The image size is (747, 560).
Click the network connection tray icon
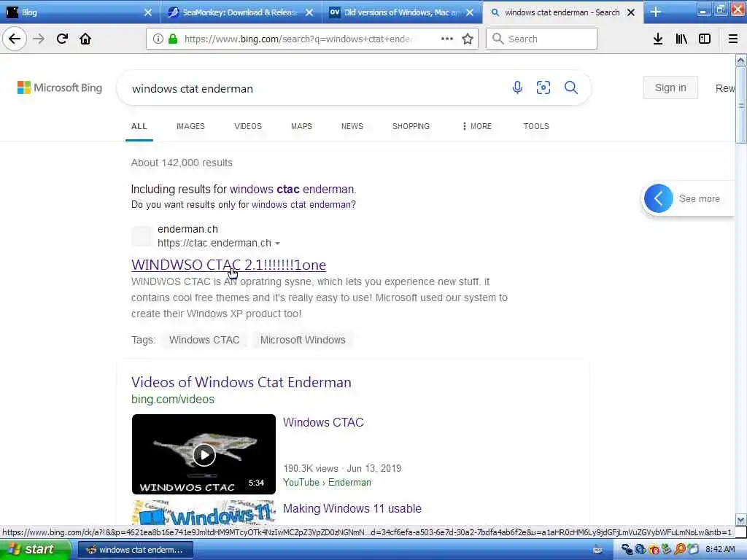pyautogui.click(x=627, y=550)
